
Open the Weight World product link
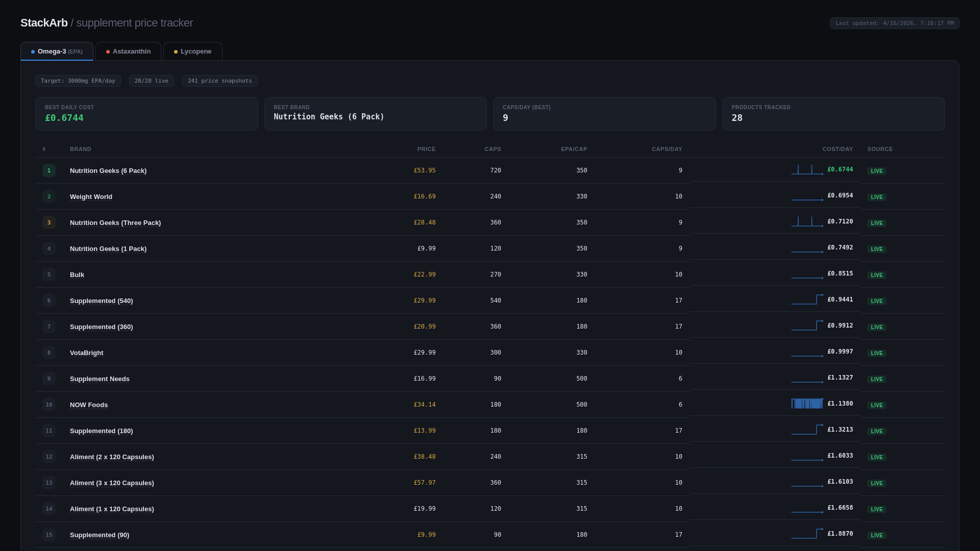(x=91, y=197)
